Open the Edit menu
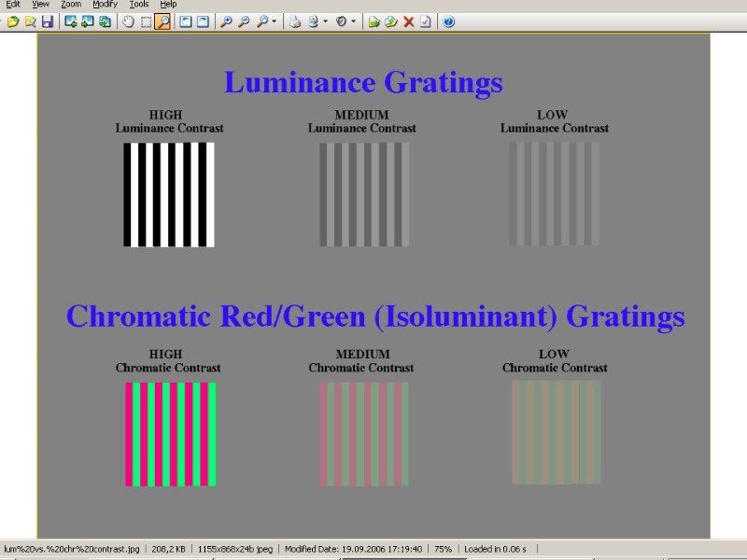 13,5
